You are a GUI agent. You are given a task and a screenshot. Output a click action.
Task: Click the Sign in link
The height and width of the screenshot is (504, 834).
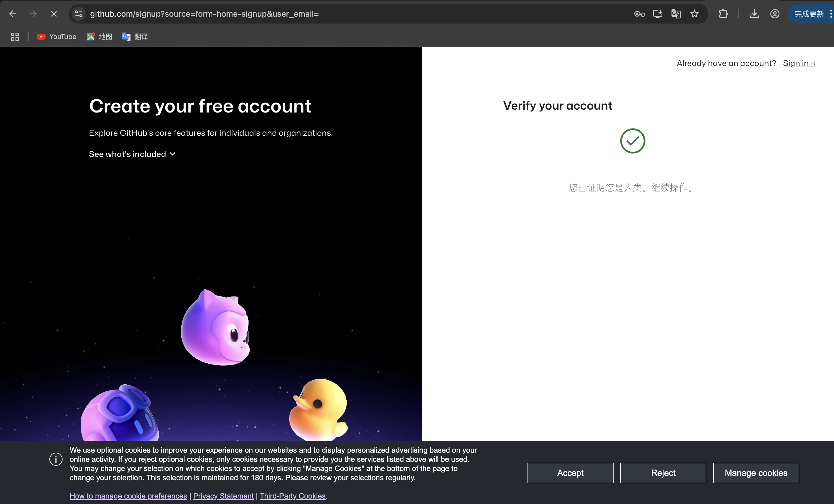799,63
